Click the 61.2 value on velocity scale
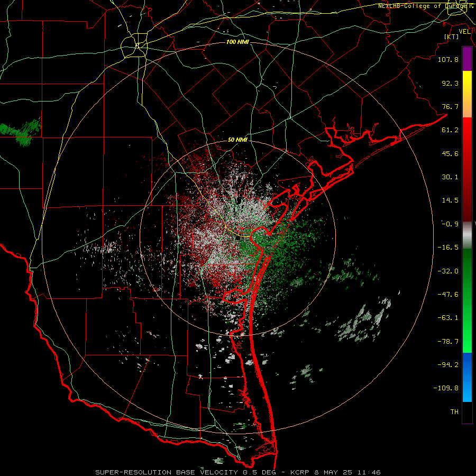The width and height of the screenshot is (476, 476). [450, 130]
